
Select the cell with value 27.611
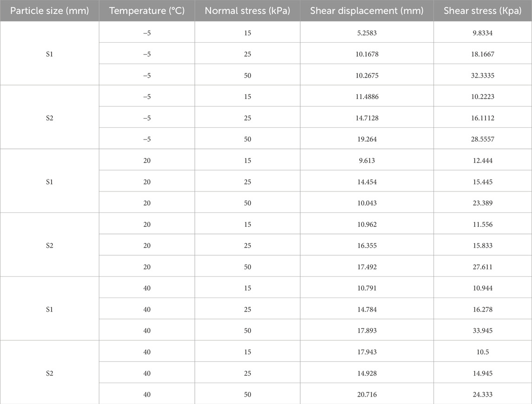click(x=482, y=267)
